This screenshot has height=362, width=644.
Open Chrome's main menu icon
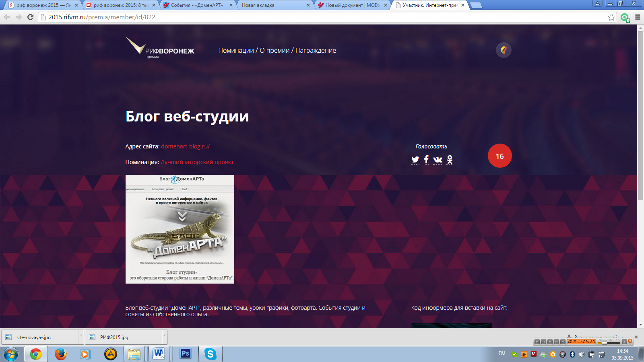638,17
